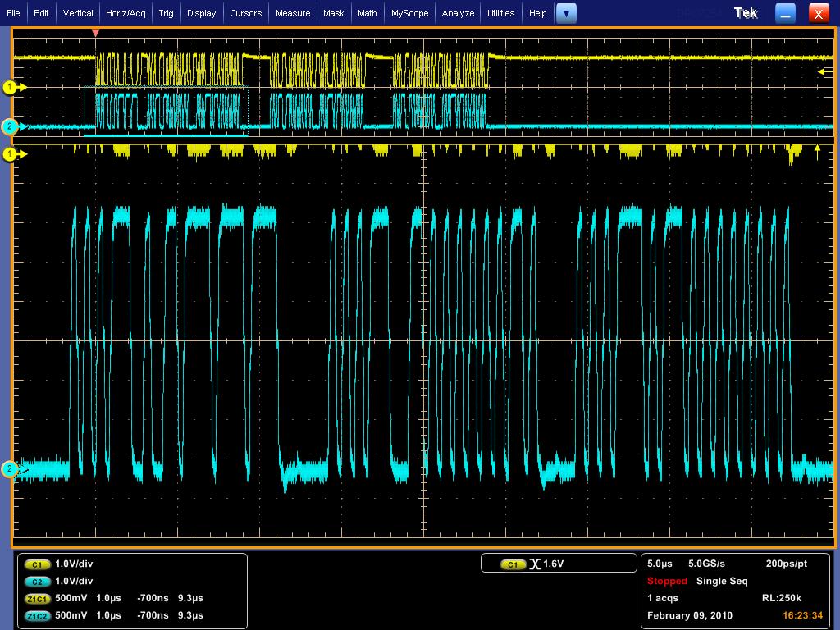Open the Vertical menu

coord(78,13)
